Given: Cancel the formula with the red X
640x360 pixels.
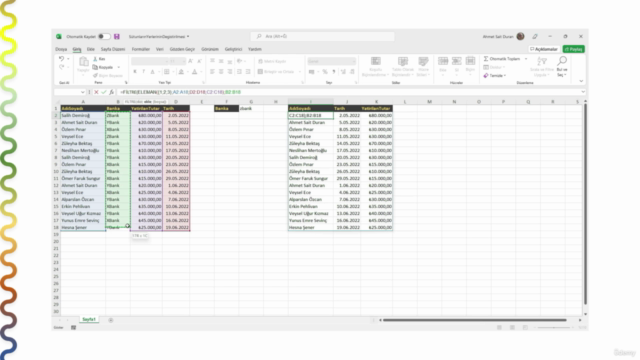Looking at the screenshot, I should click(96, 92).
